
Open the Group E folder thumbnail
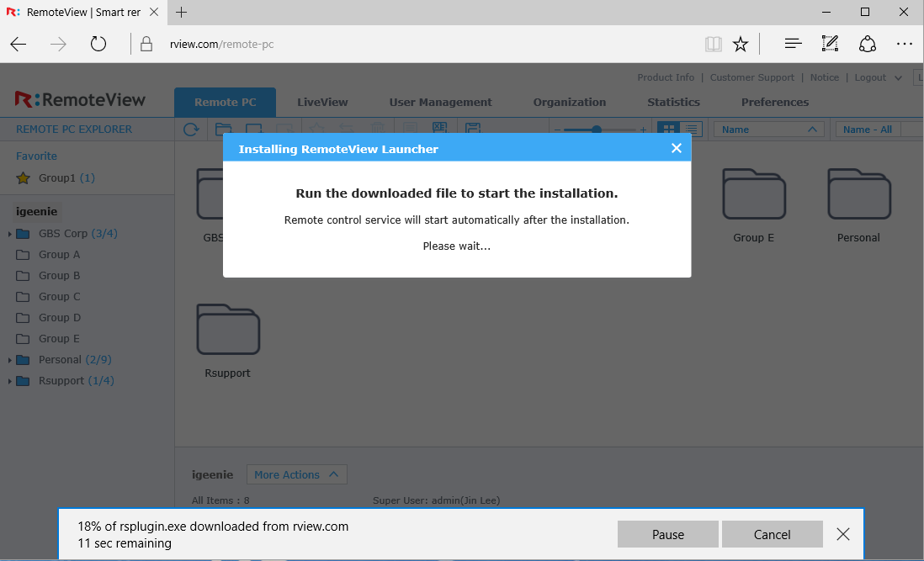pyautogui.click(x=754, y=194)
